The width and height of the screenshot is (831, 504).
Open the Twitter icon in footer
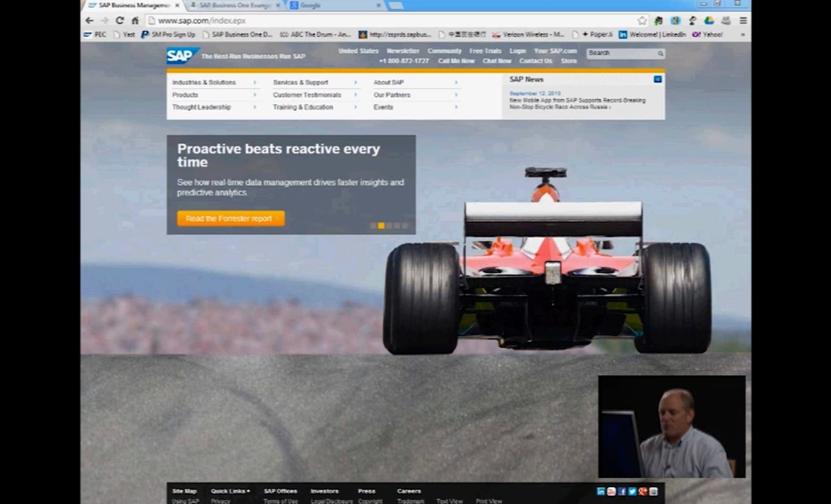(632, 491)
